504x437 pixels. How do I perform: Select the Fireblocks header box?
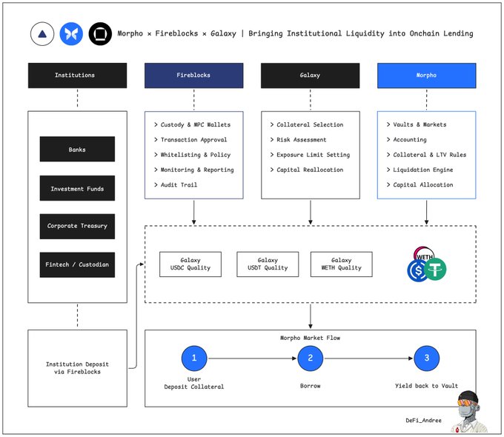[x=194, y=76]
